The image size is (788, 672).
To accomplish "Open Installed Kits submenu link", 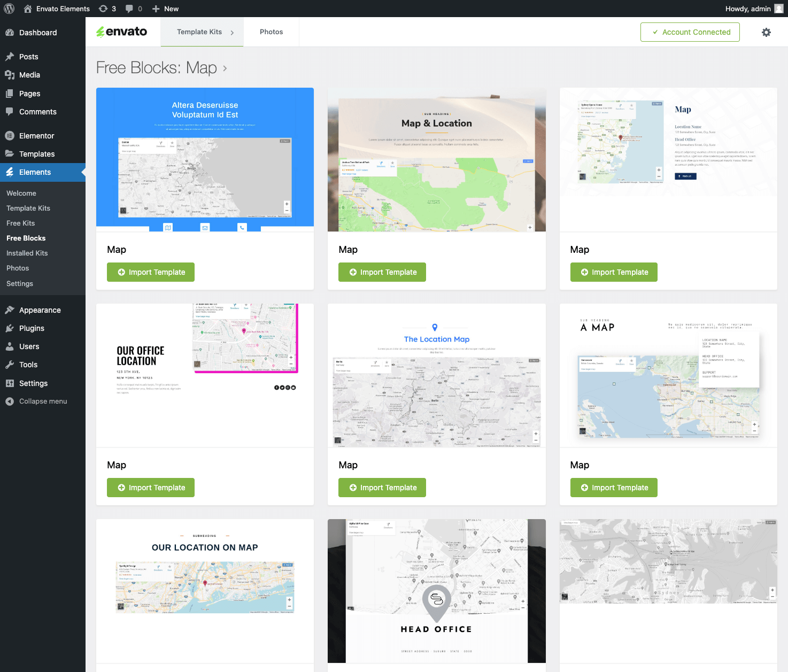I will tap(27, 253).
